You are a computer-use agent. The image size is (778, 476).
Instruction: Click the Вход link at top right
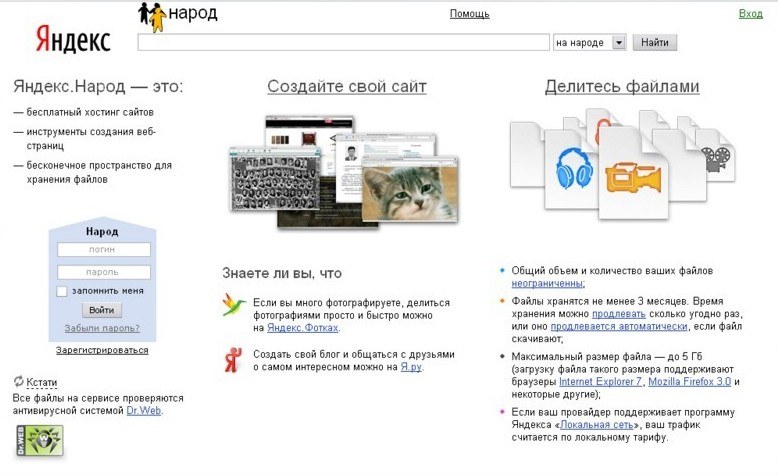[750, 13]
